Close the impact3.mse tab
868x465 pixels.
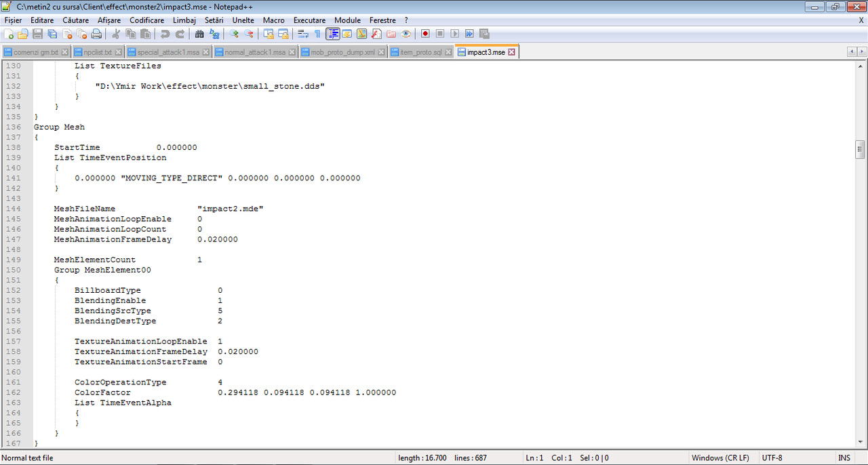(512, 52)
